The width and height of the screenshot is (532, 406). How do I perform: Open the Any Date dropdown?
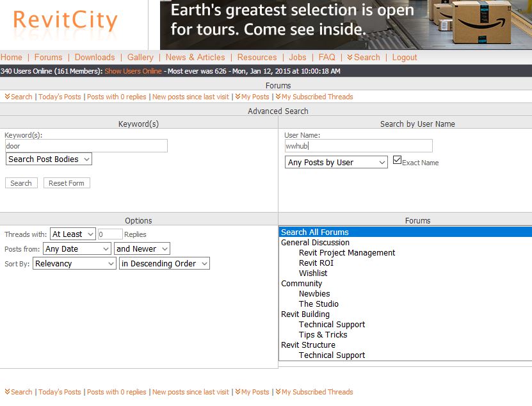click(77, 248)
